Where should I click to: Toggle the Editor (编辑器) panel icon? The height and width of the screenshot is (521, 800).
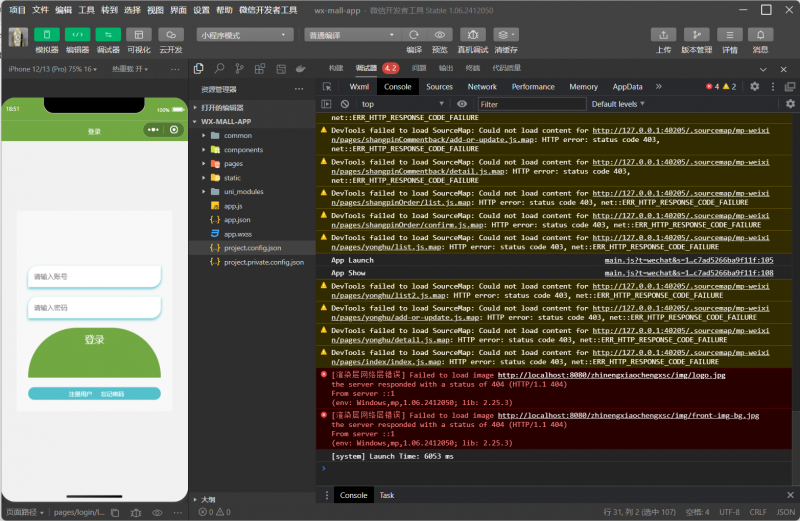[77, 35]
